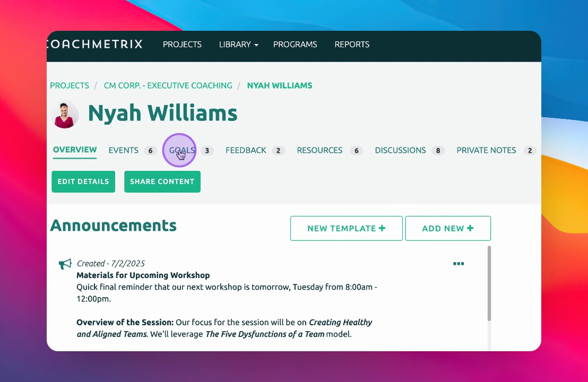Click the New Template button
588x382 pixels.
346,228
